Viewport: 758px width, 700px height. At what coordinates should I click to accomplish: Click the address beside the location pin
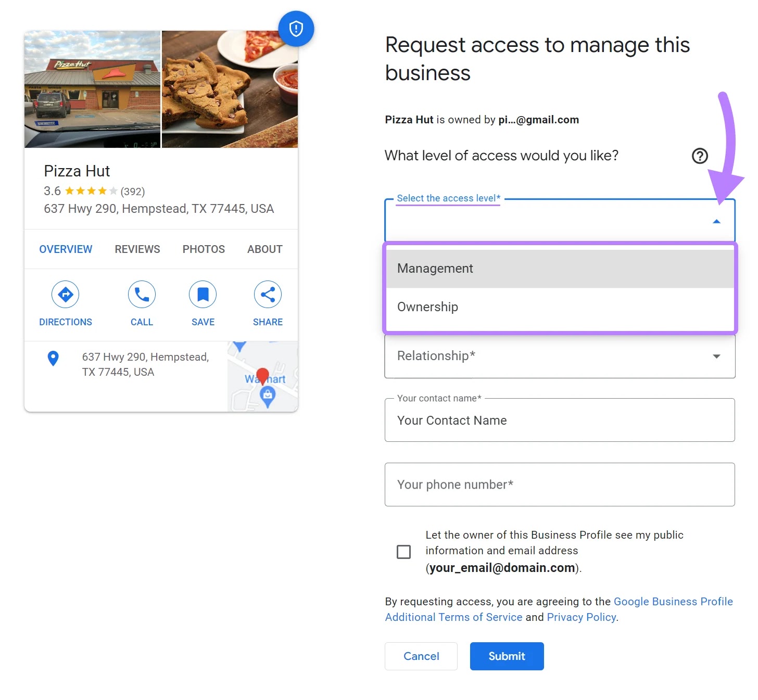point(145,364)
